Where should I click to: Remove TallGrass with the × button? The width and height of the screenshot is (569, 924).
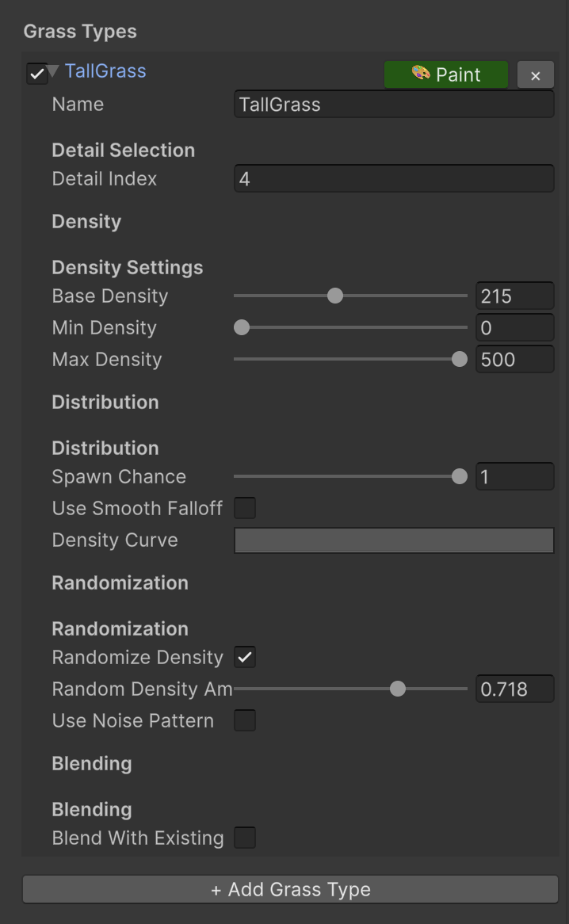pos(535,75)
